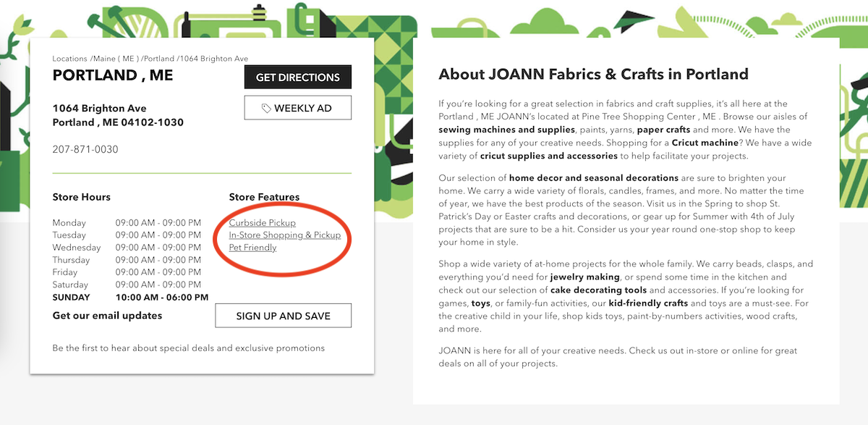Call the store number 207-871-0030
The image size is (868, 425).
pyautogui.click(x=85, y=149)
